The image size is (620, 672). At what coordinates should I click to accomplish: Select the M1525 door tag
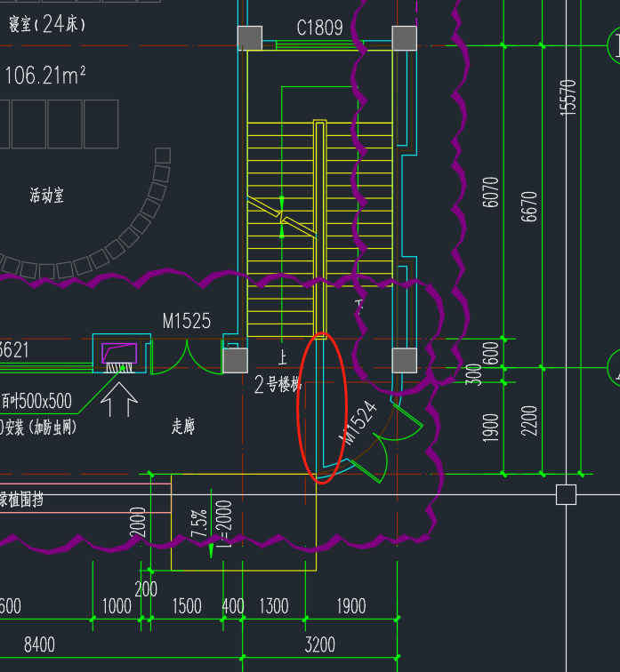coord(187,321)
